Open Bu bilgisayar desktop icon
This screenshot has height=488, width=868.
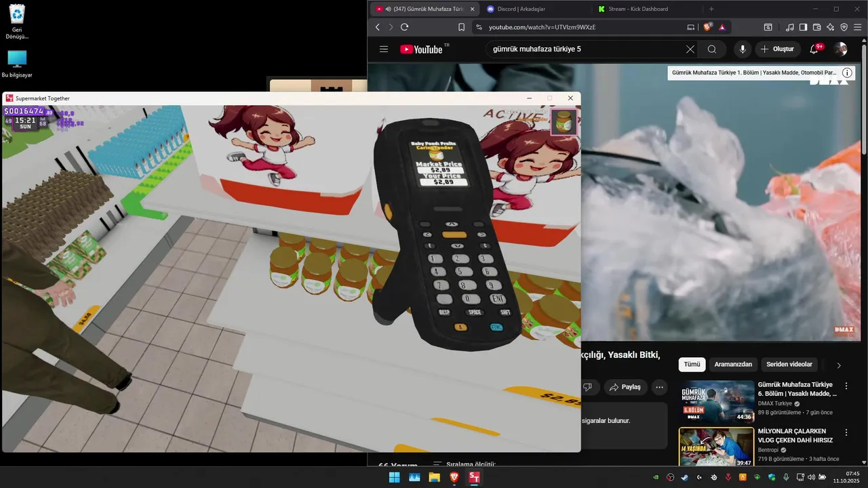point(17,64)
